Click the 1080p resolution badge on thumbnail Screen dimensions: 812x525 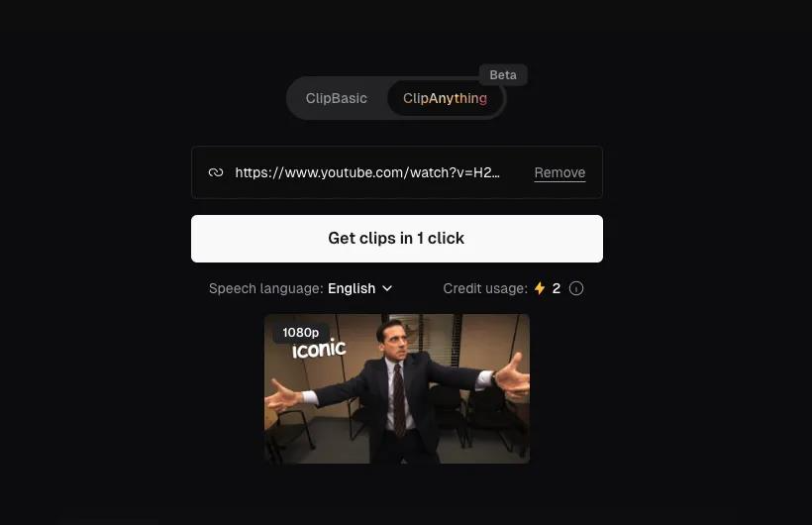[301, 332]
